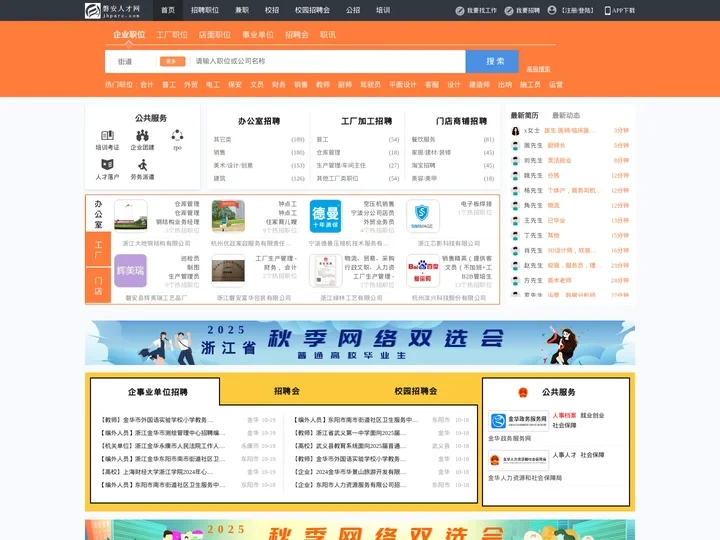720x540 pixels.
Task: Select the 最新简历 tab
Action: tap(524, 115)
